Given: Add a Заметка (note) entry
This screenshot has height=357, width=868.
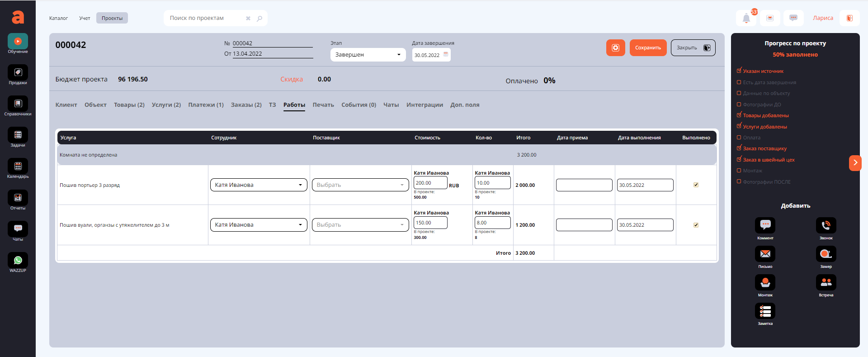Looking at the screenshot, I should click(x=765, y=311).
